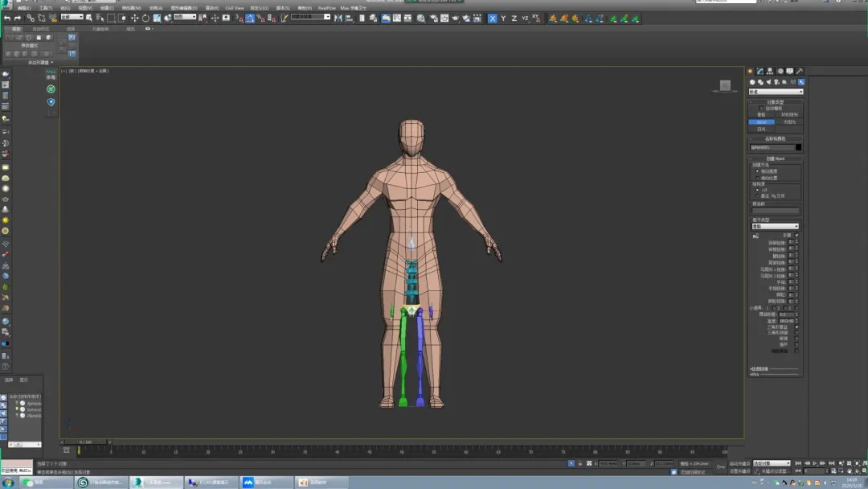868x489 pixels.
Task: Toggle the 手臂 arms checkbox
Action: (x=796, y=235)
